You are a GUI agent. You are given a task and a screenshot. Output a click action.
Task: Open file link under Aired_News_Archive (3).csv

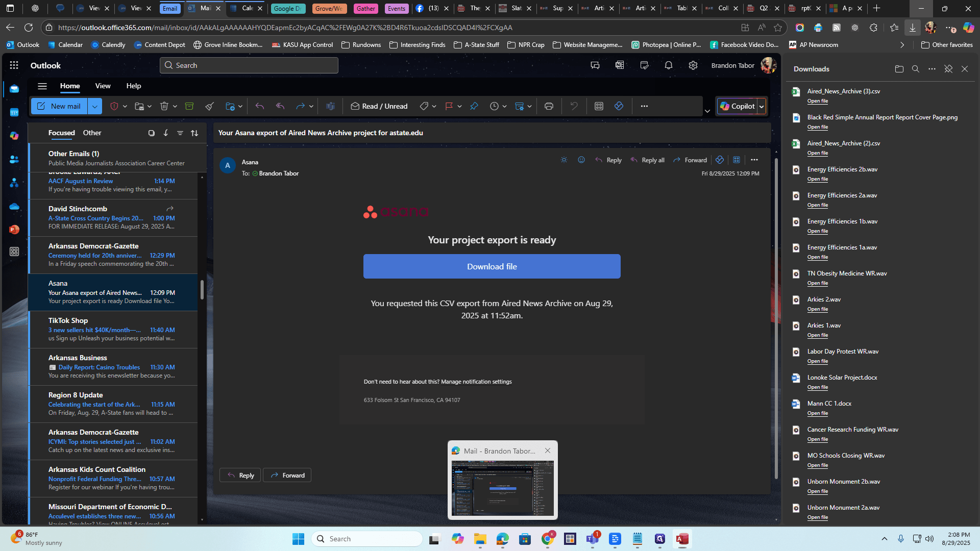pos(818,101)
